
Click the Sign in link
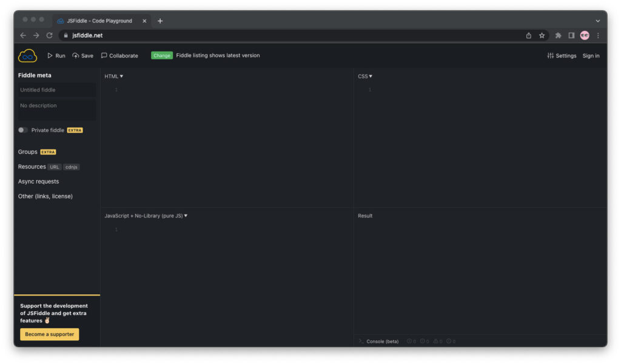591,56
